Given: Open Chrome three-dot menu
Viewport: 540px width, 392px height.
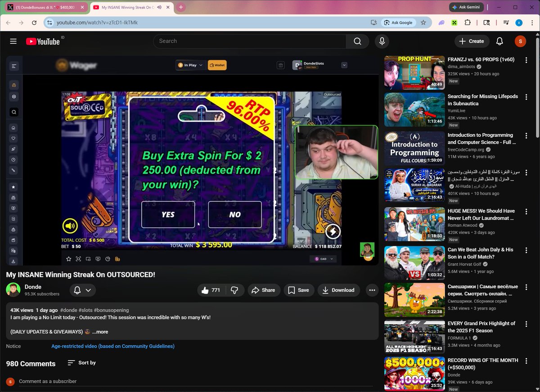Looking at the screenshot, I should (x=531, y=23).
